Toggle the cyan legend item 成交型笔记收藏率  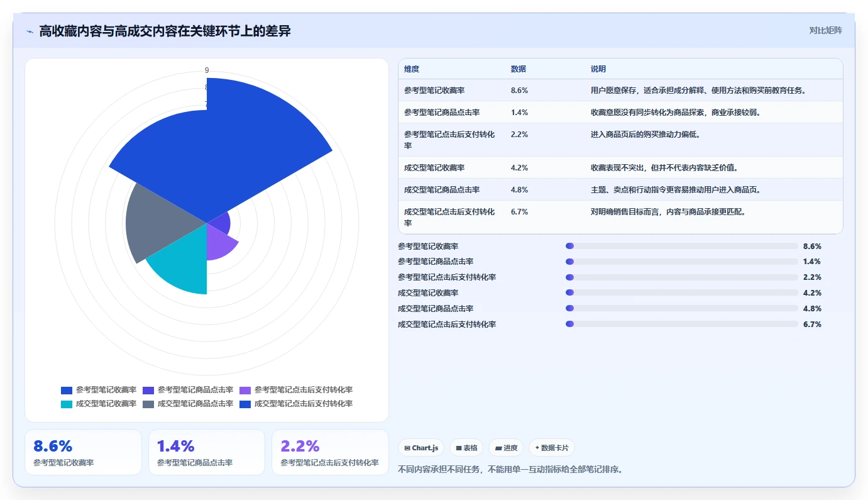(99, 404)
